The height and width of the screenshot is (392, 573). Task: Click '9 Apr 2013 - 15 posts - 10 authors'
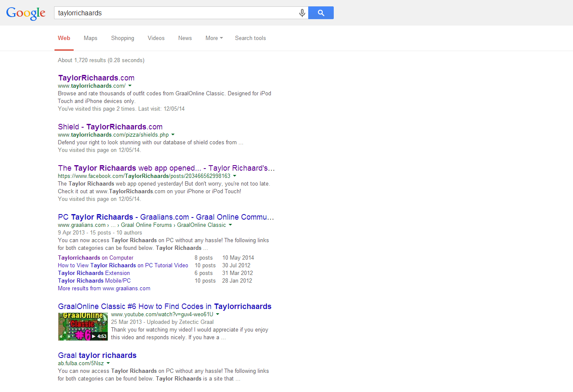100,233
